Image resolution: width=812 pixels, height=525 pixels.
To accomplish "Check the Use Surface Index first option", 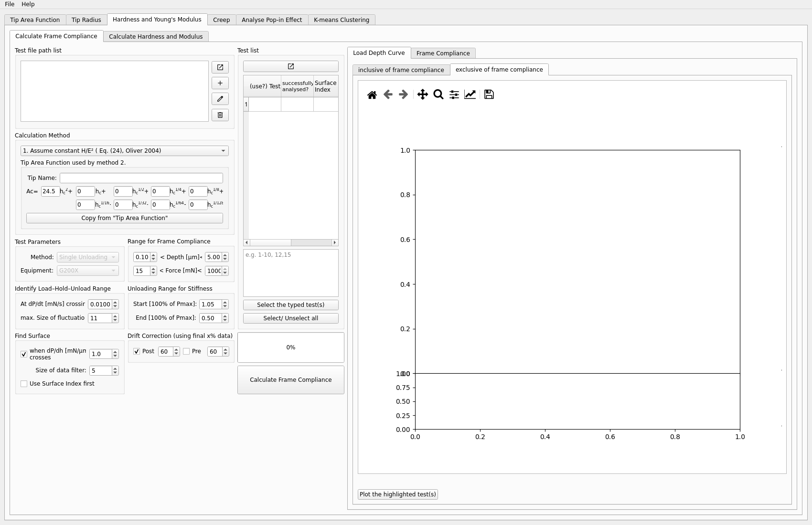I will tap(24, 384).
